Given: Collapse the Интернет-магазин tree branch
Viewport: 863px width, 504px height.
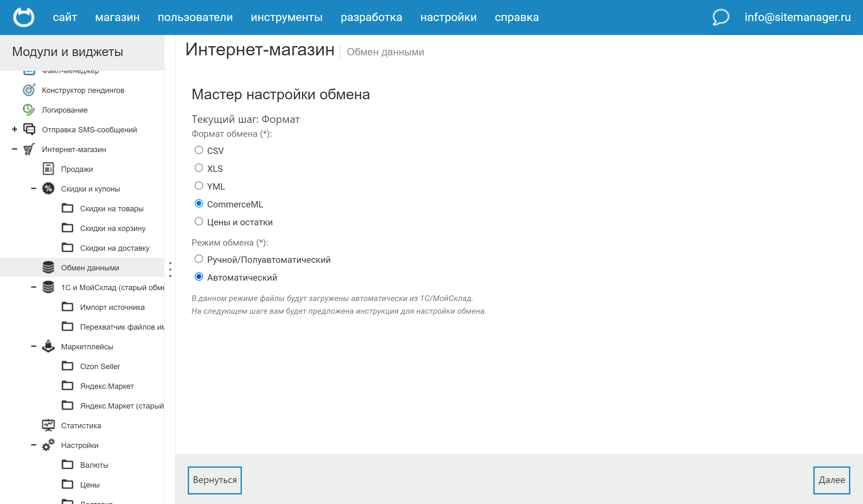Looking at the screenshot, I should pos(14,149).
